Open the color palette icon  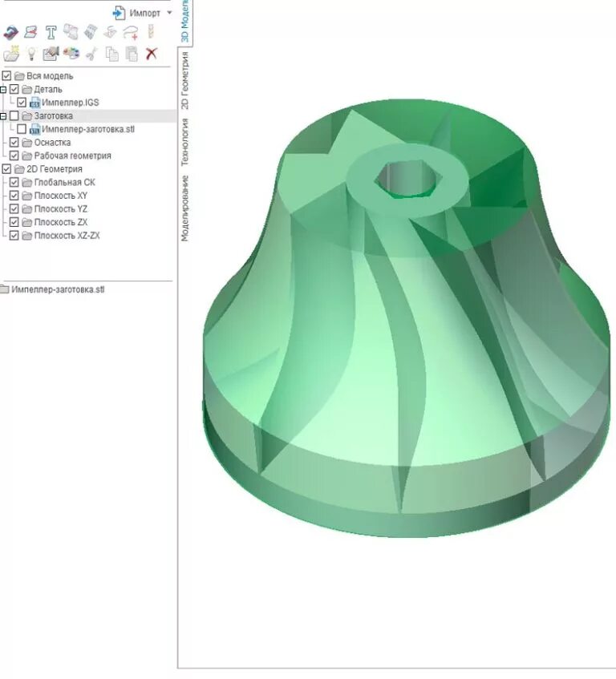point(71,53)
